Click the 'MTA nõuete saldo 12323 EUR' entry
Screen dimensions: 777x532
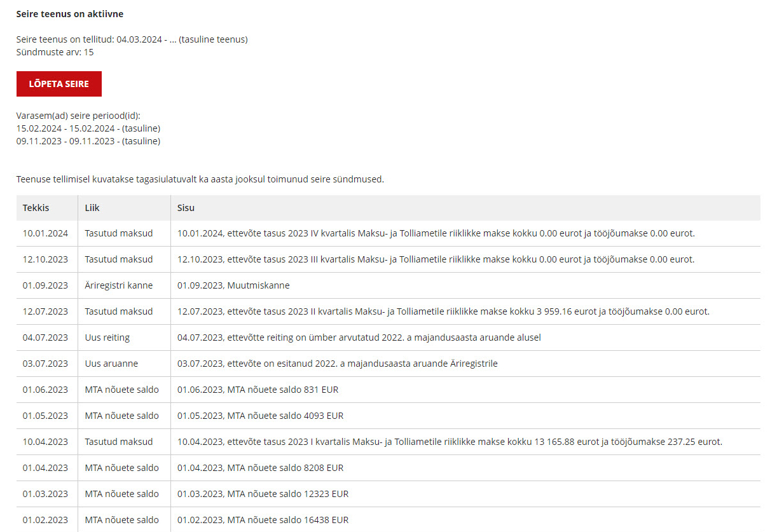point(263,494)
